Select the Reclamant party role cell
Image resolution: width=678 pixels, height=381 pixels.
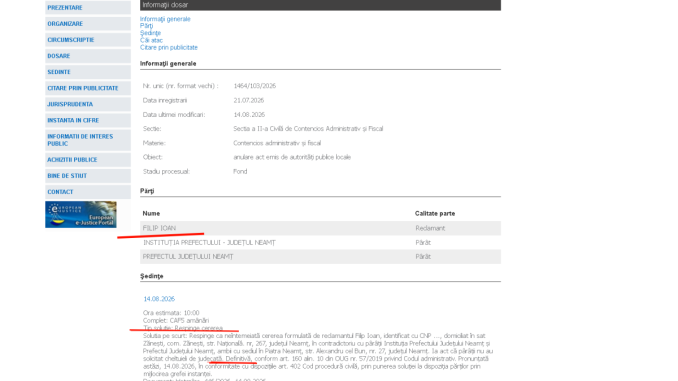tap(430, 228)
